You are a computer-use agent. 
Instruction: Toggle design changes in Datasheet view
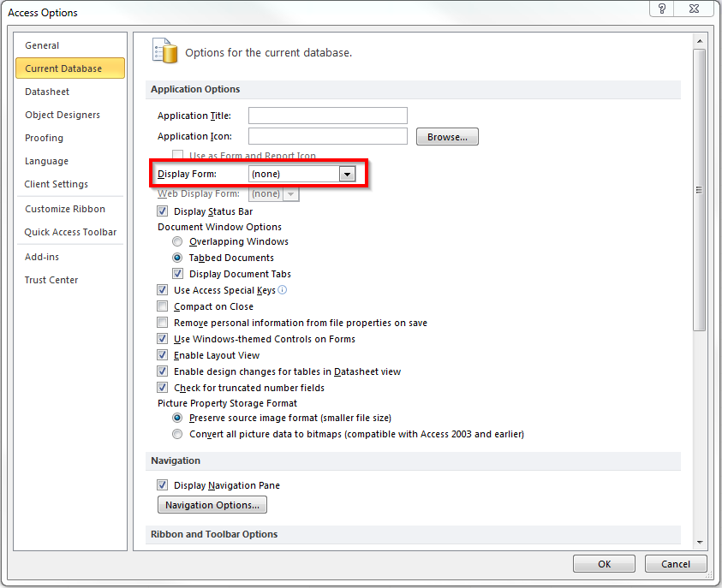click(x=162, y=371)
